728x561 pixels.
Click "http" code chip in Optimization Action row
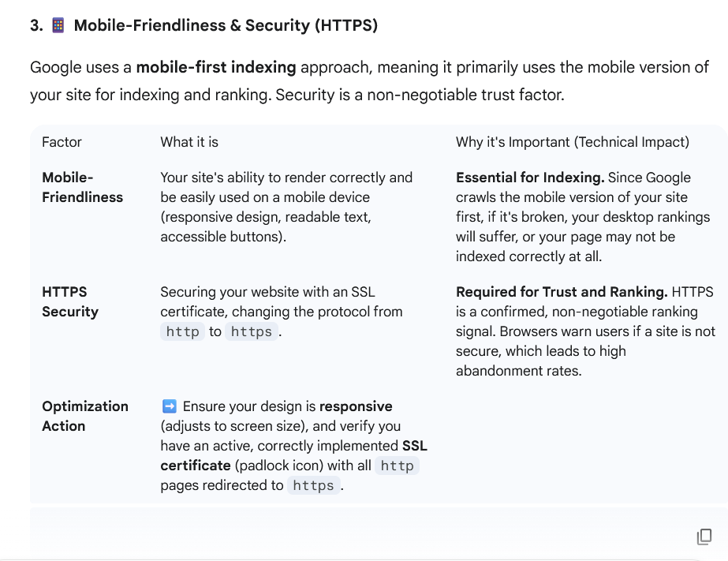click(x=397, y=466)
